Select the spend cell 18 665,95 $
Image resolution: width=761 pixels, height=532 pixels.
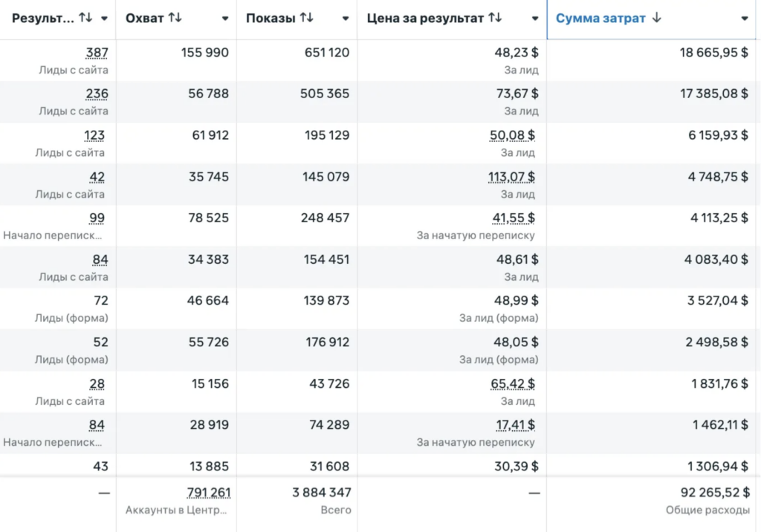coord(714,53)
